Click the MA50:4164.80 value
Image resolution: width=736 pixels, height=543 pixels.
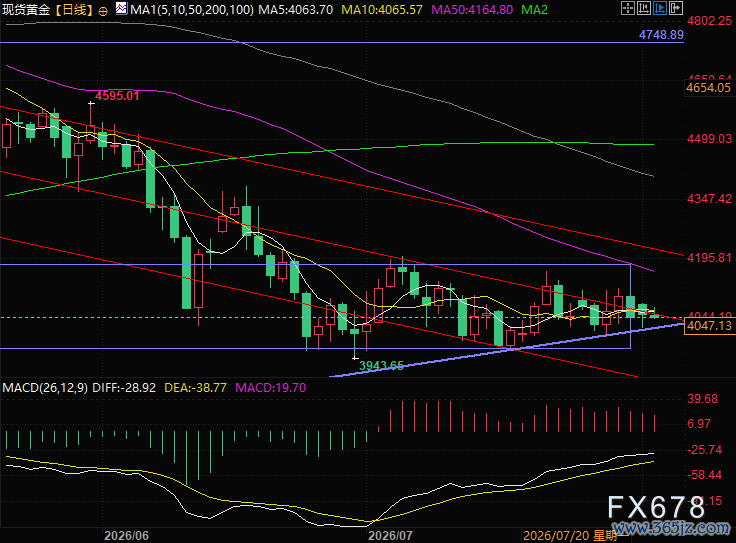472,9
